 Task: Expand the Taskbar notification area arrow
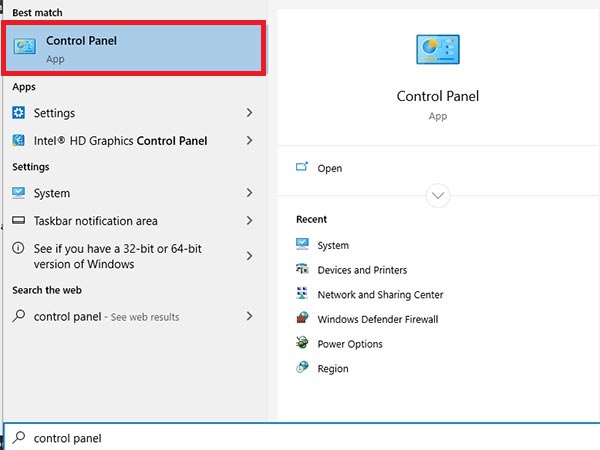(249, 220)
